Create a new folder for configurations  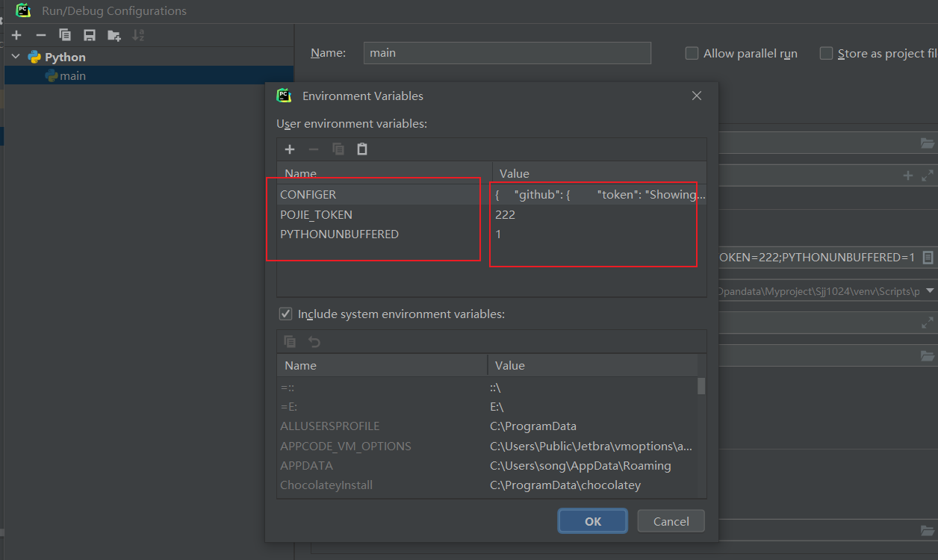tap(114, 34)
